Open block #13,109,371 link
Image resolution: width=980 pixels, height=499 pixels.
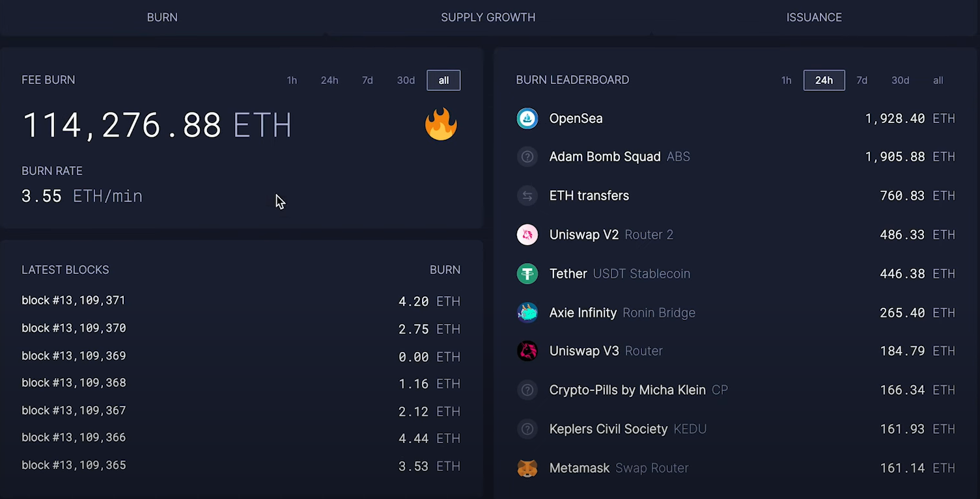tap(74, 301)
